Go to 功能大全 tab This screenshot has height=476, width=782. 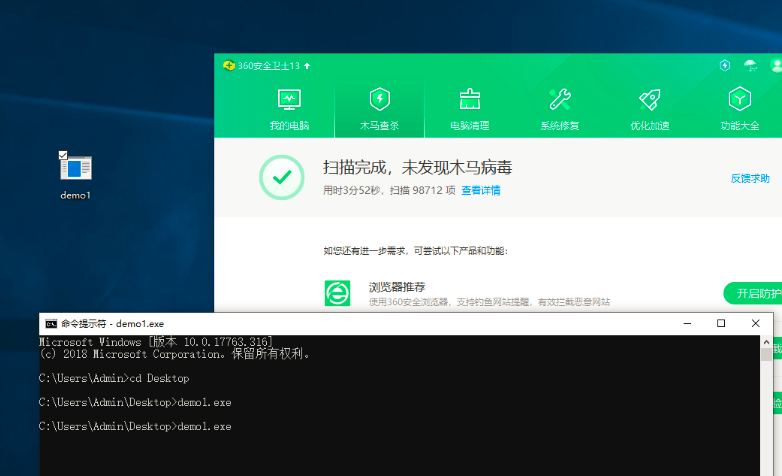tap(740, 110)
